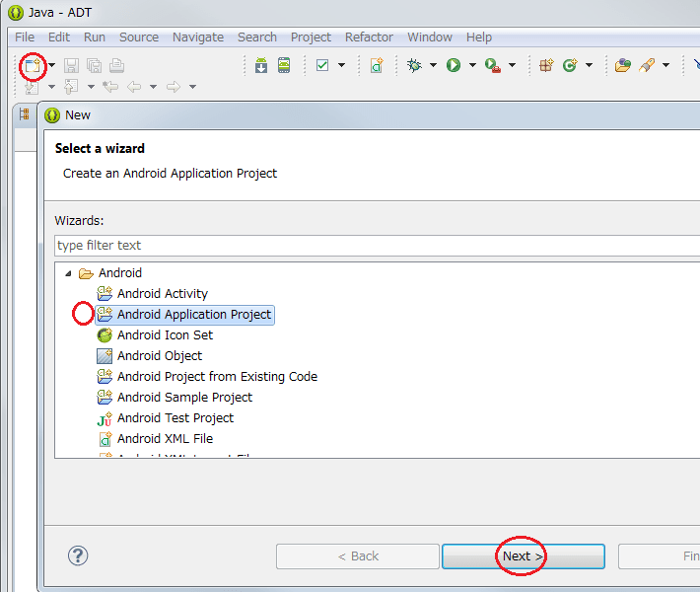This screenshot has width=700, height=592.
Task: Open the Help menu
Action: coord(479,37)
